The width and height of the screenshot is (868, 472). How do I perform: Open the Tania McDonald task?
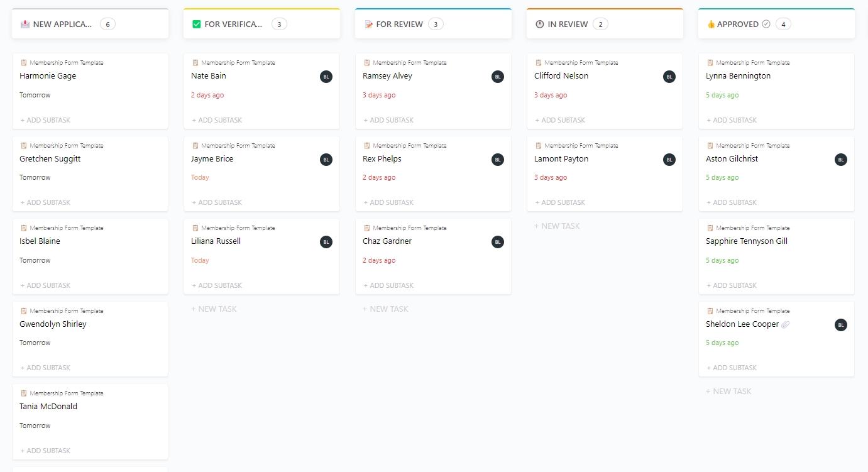[48, 407]
